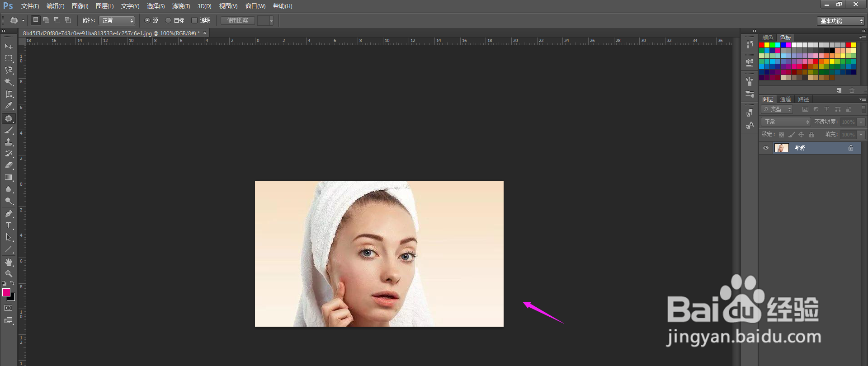Click the foreground color swatch

6,292
